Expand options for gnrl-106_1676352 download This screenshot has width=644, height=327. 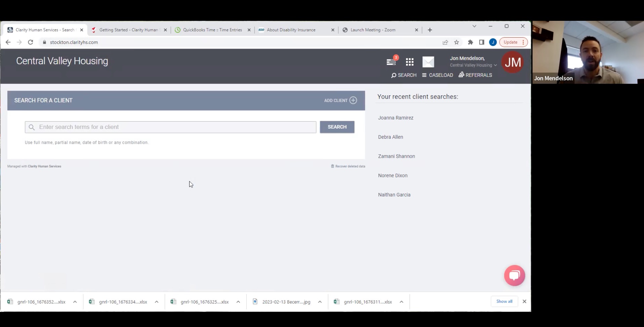coord(75,302)
